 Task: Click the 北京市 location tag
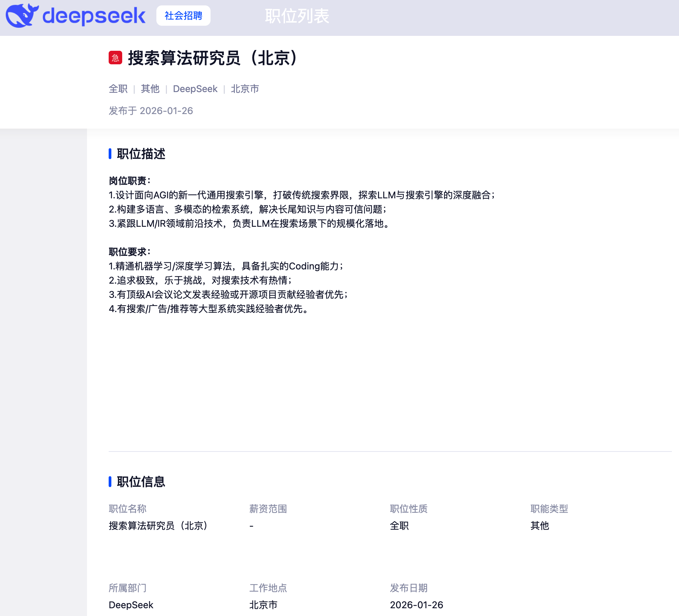[245, 89]
